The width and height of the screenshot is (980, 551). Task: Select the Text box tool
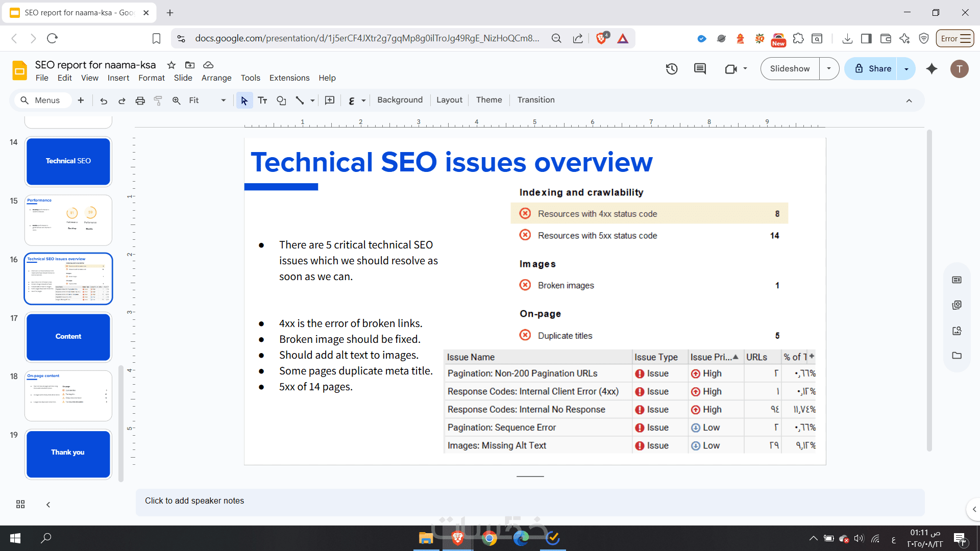262,101
